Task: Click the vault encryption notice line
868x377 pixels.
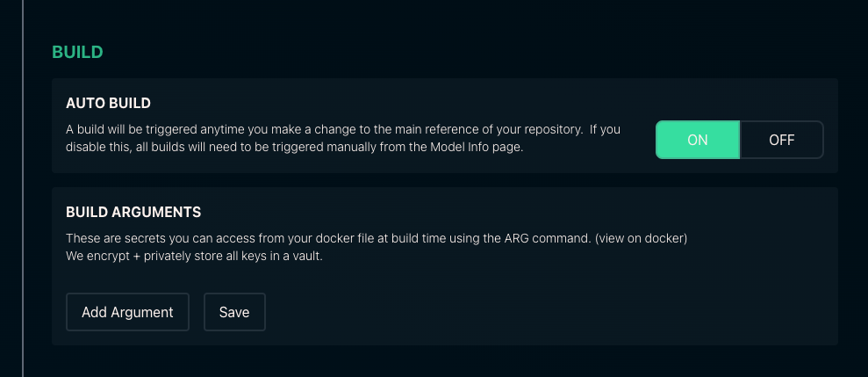Action: coord(194,257)
